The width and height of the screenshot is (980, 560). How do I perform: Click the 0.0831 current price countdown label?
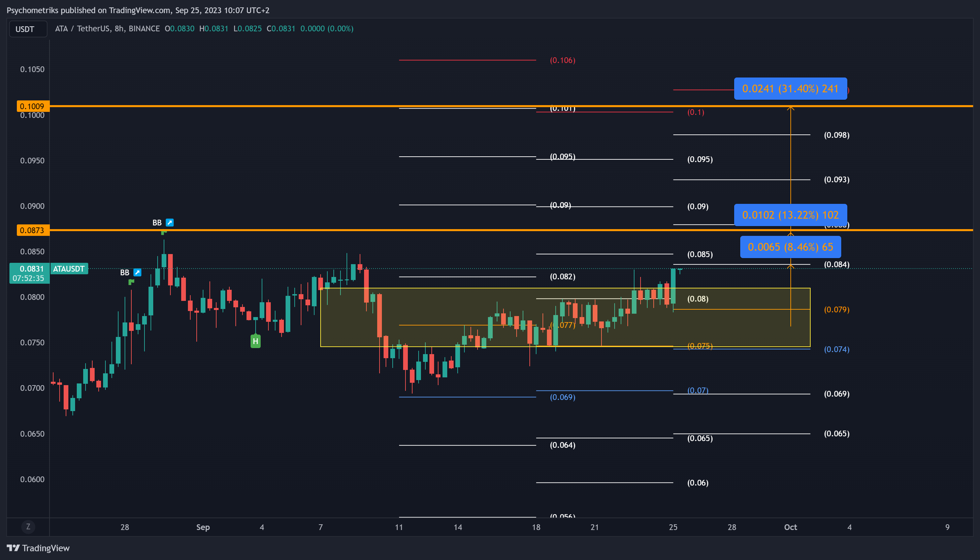[30, 273]
